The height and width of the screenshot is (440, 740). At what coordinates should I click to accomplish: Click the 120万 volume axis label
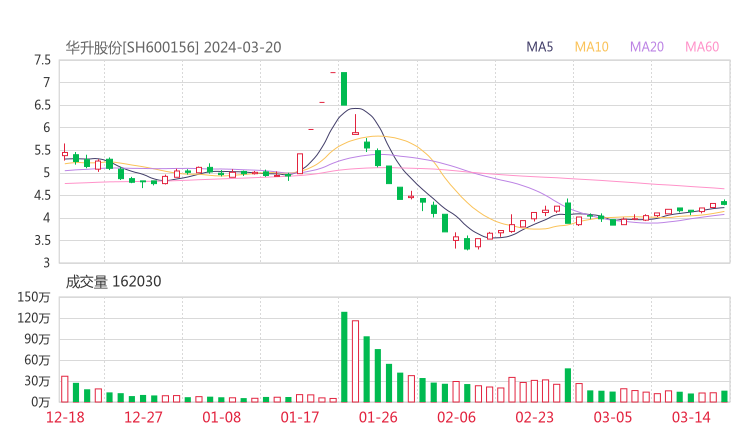[x=34, y=318]
